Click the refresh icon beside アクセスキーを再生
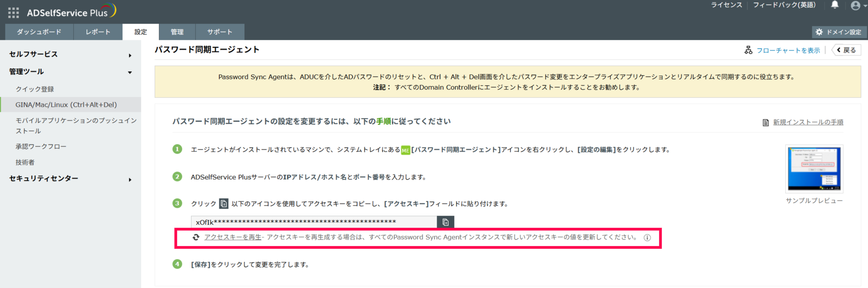The height and width of the screenshot is (288, 868). click(x=196, y=237)
